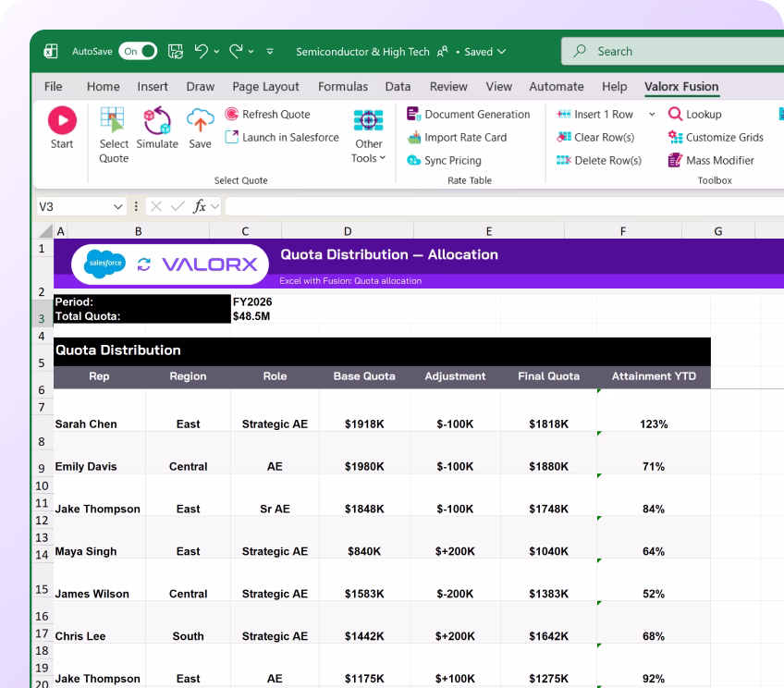Toggle the AutoSave switch off
This screenshot has width=784, height=688.
click(x=138, y=51)
